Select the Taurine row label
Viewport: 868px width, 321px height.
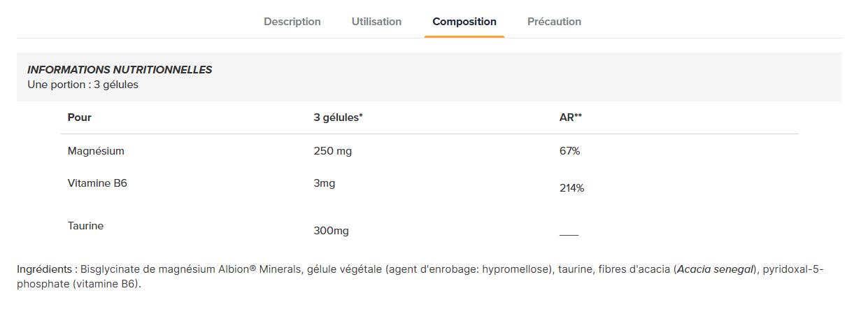point(85,226)
